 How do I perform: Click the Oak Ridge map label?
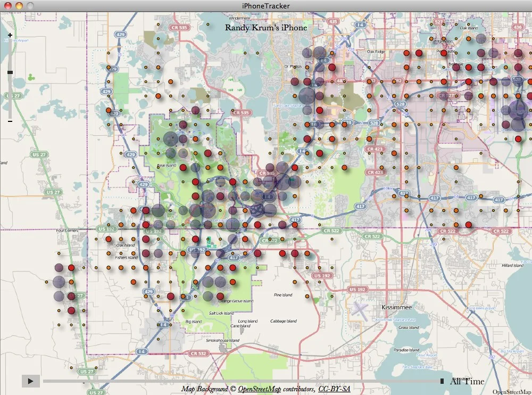point(376,52)
